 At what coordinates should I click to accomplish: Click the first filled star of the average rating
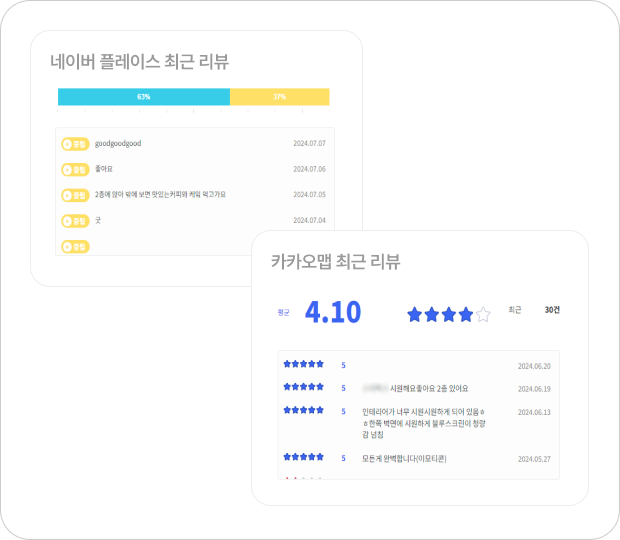415,315
